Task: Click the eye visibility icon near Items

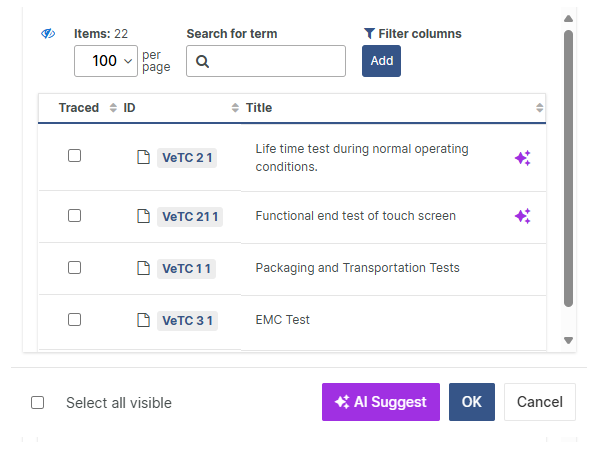Action: [48, 34]
